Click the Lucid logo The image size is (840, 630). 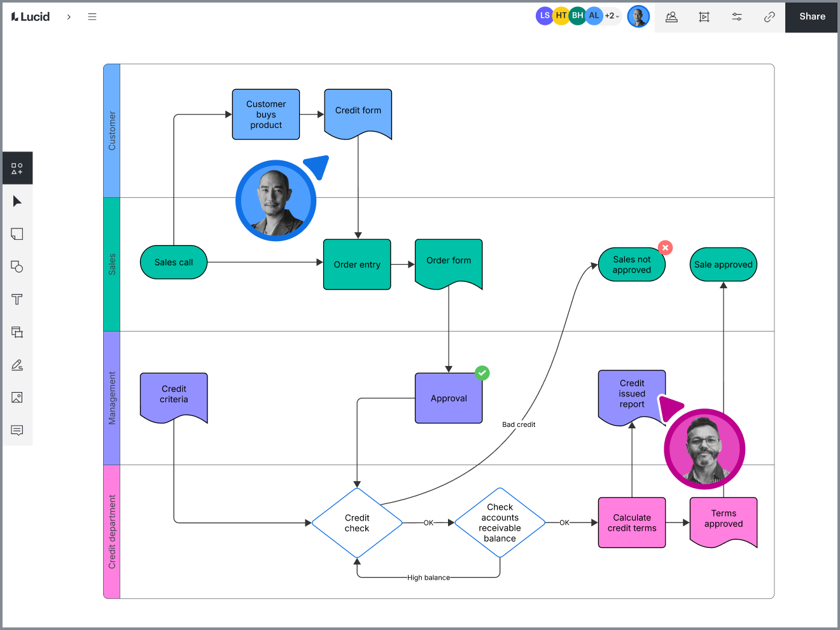(x=31, y=17)
